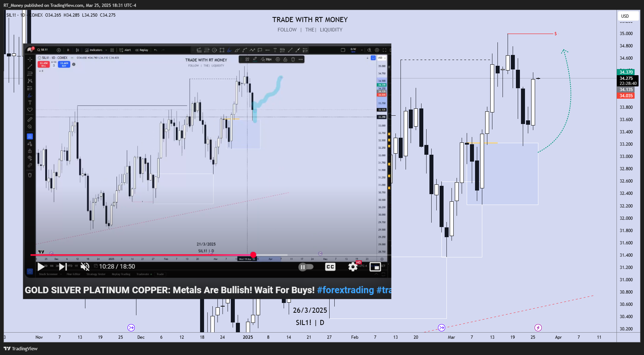The height and width of the screenshot is (355, 644).
Task: Open more options ellipsis in floating toolbar
Action: (x=301, y=59)
